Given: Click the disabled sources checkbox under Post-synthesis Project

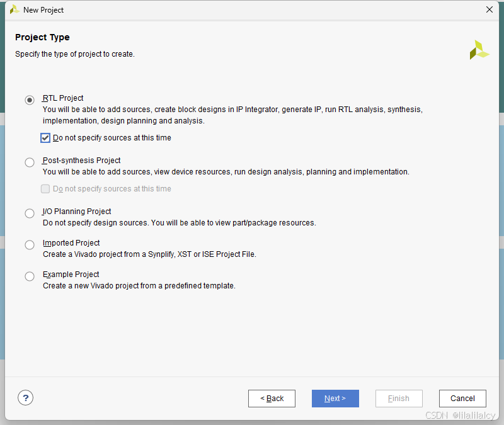Looking at the screenshot, I should (45, 189).
